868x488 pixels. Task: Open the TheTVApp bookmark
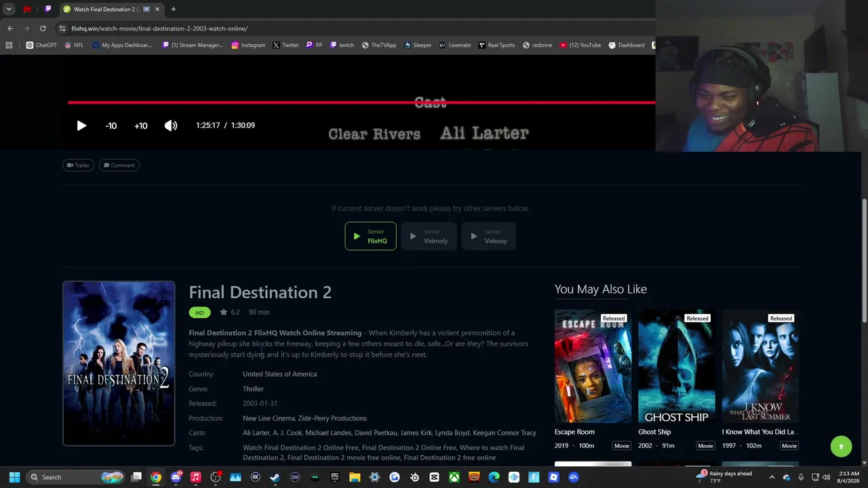pos(379,45)
